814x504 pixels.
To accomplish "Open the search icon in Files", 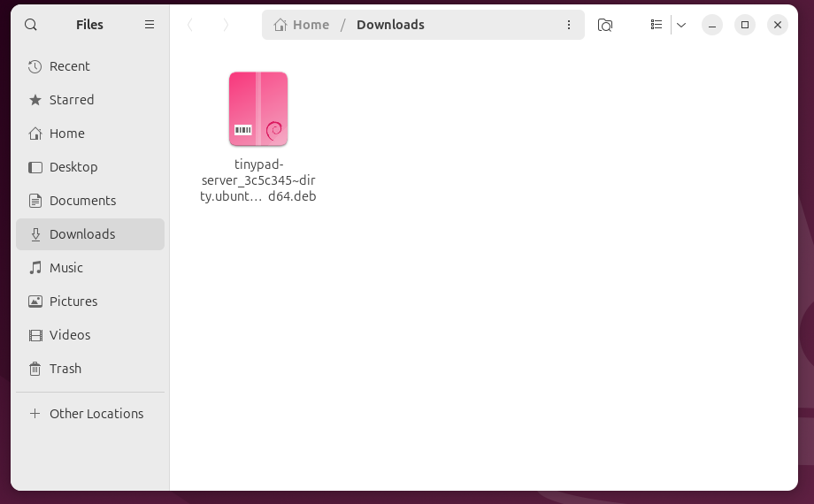I will tap(31, 25).
